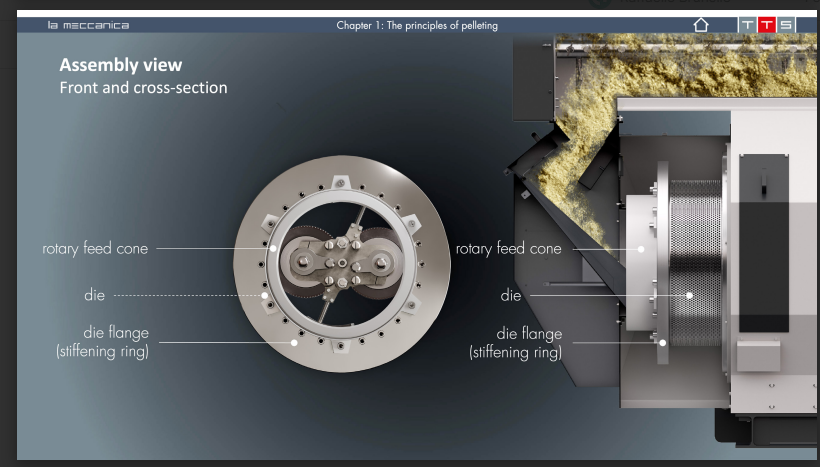The image size is (820, 467).
Task: Select the die label for cross-section
Action: (x=510, y=295)
